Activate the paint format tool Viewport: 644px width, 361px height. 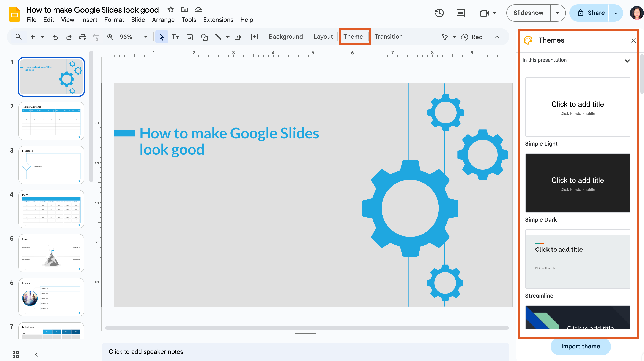pos(96,37)
